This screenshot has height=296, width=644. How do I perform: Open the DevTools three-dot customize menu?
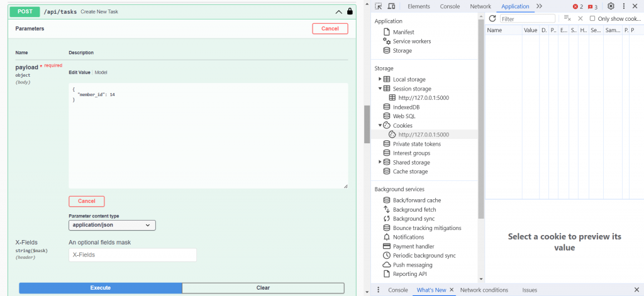coord(624,6)
